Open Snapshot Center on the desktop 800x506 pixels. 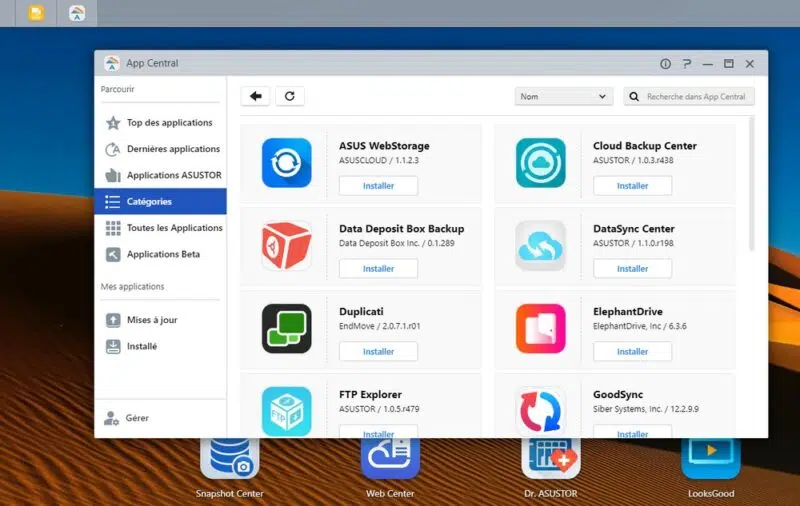click(x=230, y=467)
